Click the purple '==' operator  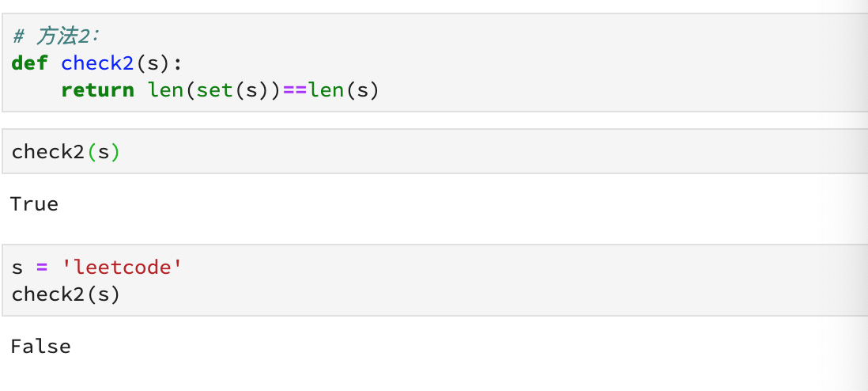click(x=295, y=90)
